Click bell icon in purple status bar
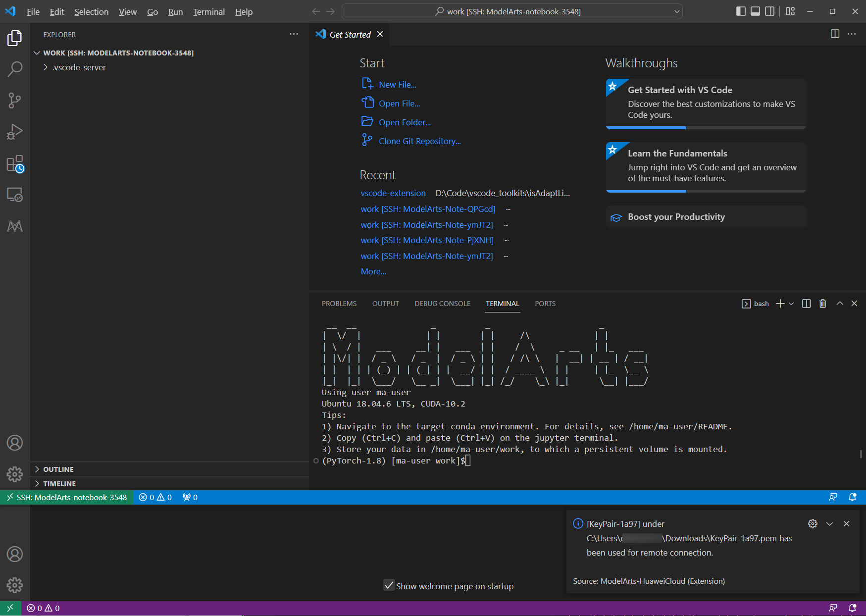 click(x=853, y=608)
